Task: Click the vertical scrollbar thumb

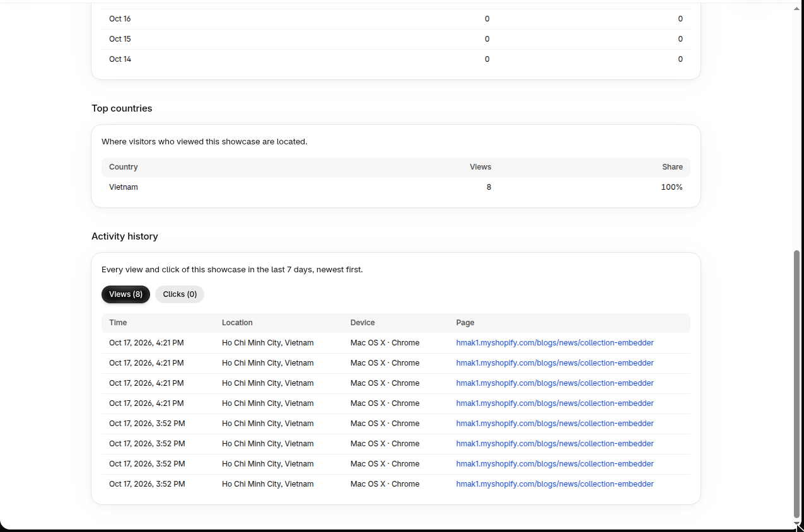Action: pos(796,383)
